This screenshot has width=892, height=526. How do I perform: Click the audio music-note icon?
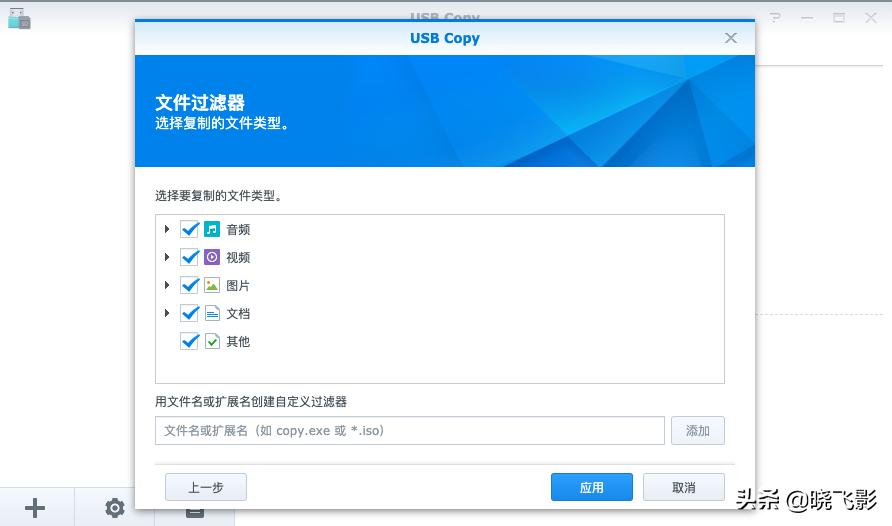click(212, 229)
